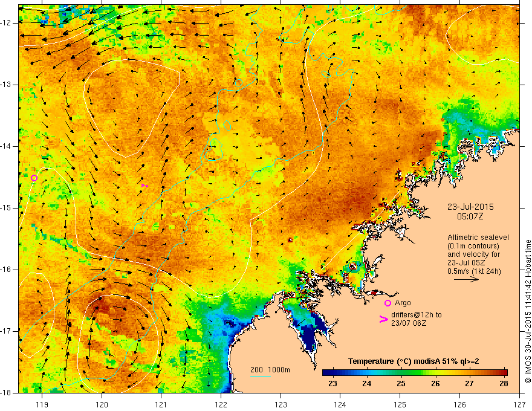
Task: Click the '200 1000m' depth label
Action: click(270, 370)
